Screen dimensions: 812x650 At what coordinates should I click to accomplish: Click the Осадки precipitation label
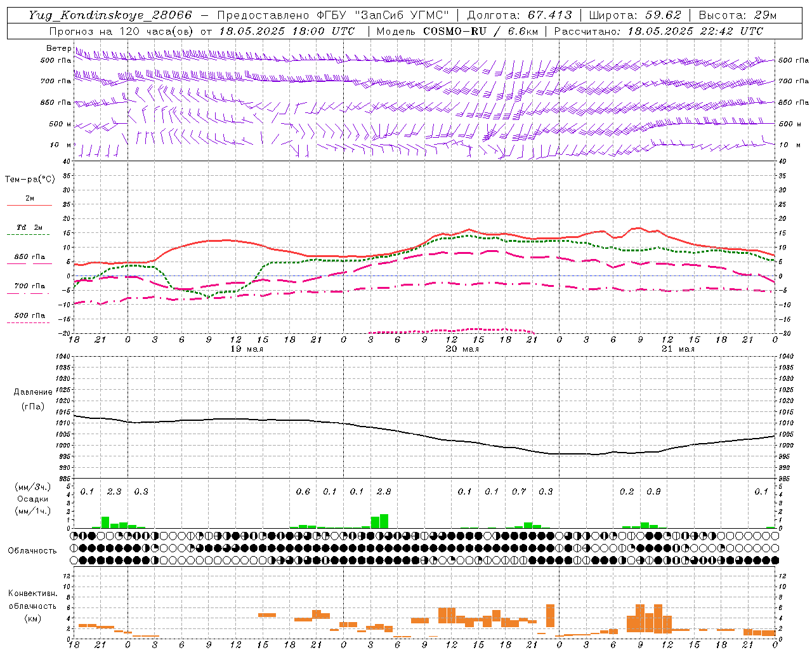[x=33, y=499]
